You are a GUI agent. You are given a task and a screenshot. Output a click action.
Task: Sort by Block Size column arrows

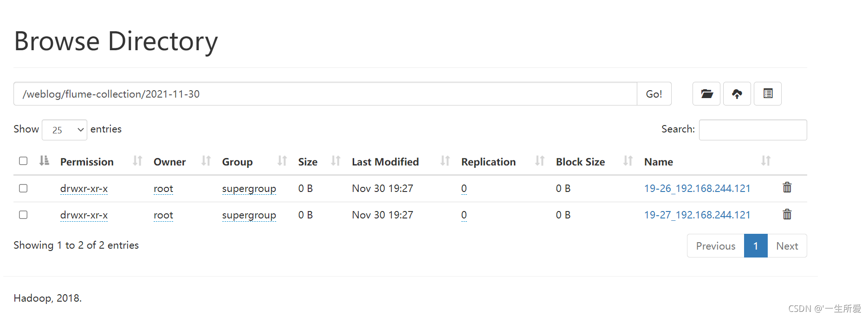click(628, 161)
